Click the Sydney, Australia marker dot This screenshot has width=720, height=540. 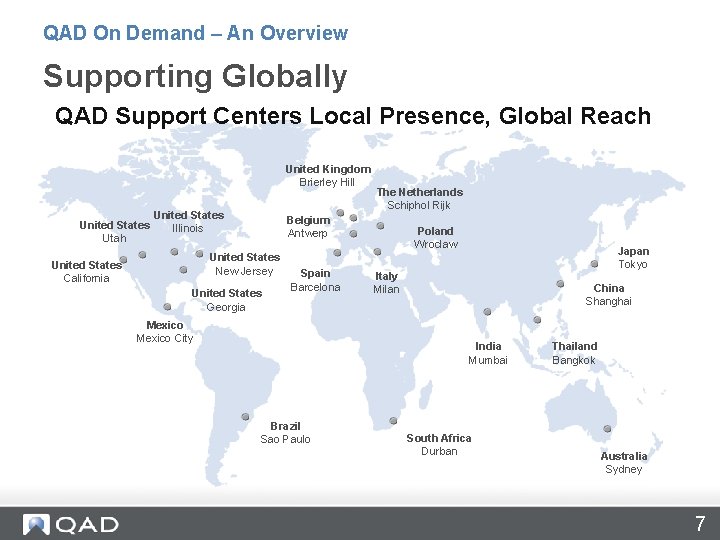[607, 428]
